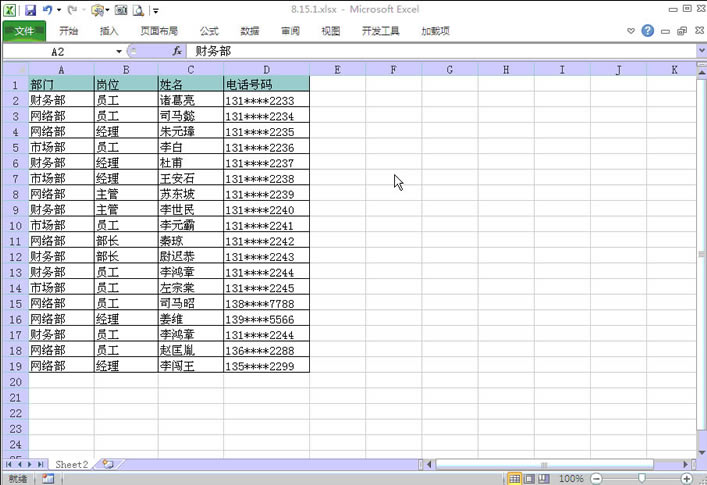Switch to the 开始 ribbon tab
Screen dimensions: 707x485
point(69,31)
